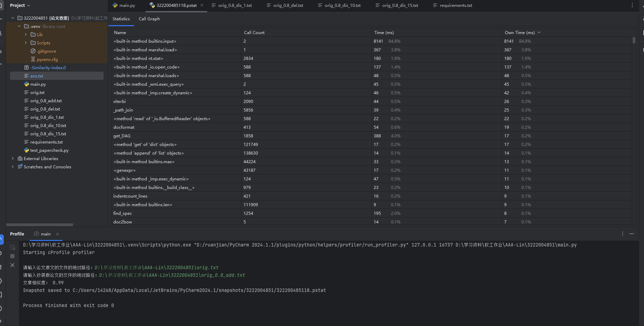Select requirements.txt in the project tree
The height and width of the screenshot is (326, 644).
click(46, 142)
